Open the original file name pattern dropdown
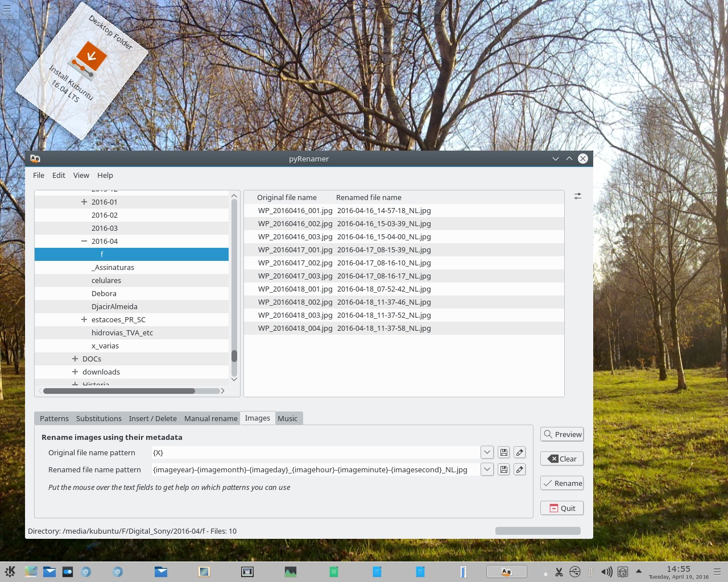The width and height of the screenshot is (728, 582). (487, 452)
